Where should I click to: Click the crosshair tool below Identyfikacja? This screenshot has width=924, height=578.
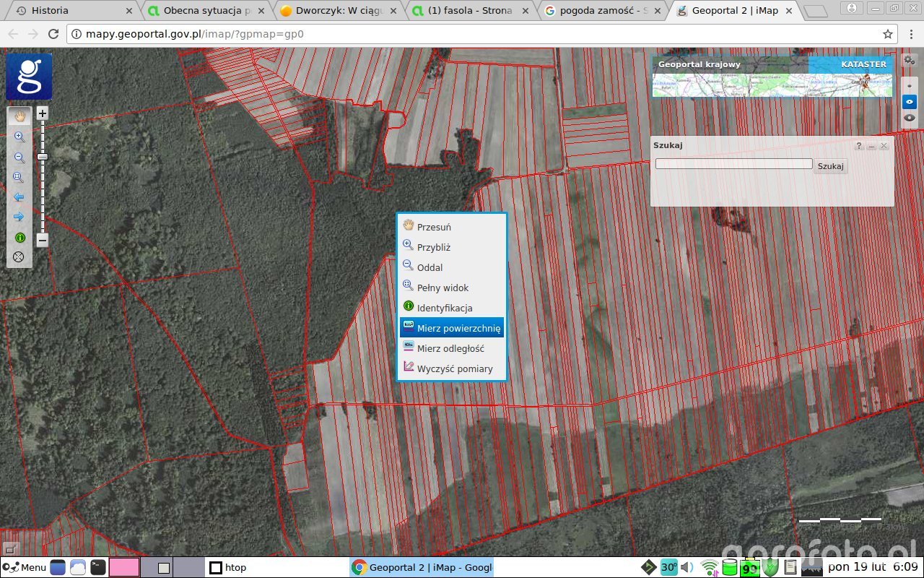click(19, 256)
